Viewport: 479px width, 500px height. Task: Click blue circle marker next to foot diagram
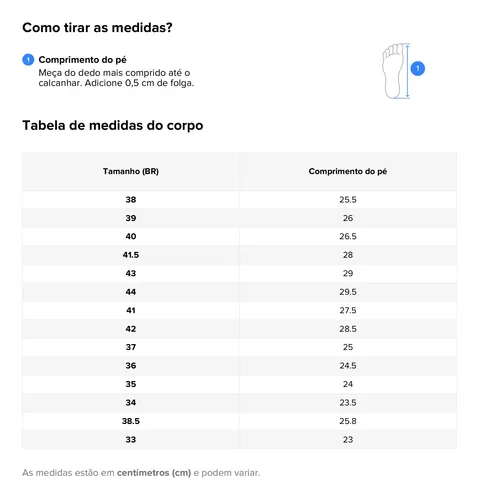tap(417, 68)
